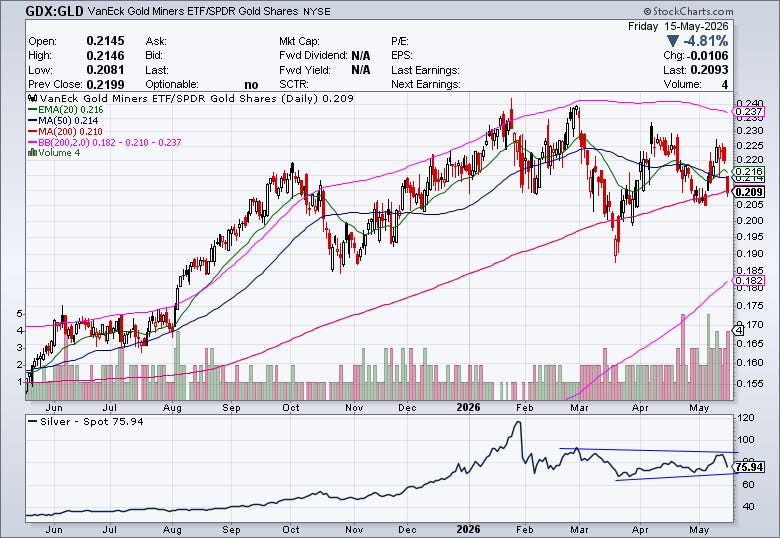The image size is (780, 538).
Task: Click the Chg value -0.0106
Action: click(707, 55)
